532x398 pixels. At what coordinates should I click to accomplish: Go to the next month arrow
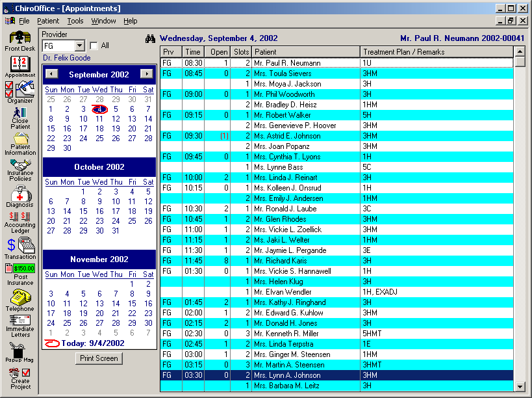point(147,73)
